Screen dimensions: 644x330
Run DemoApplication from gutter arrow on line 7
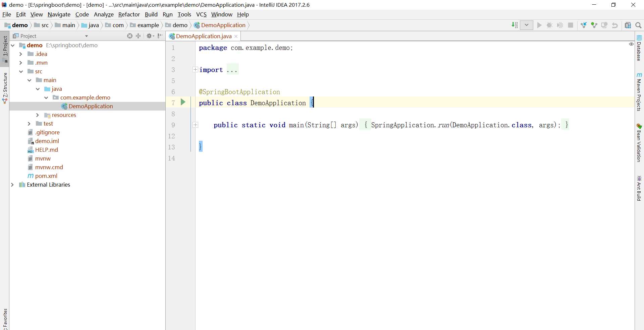point(183,102)
